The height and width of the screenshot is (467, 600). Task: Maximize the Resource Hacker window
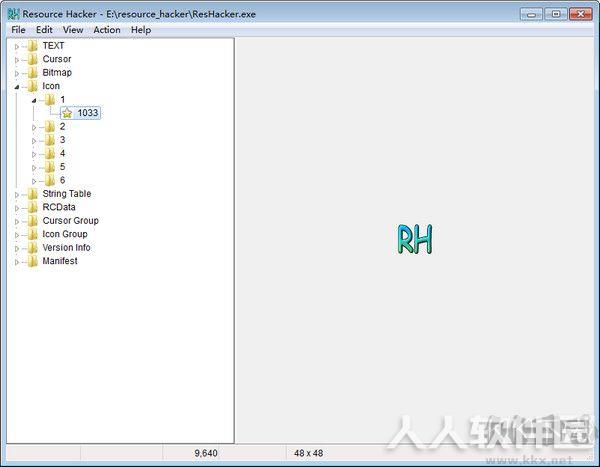(x=556, y=15)
